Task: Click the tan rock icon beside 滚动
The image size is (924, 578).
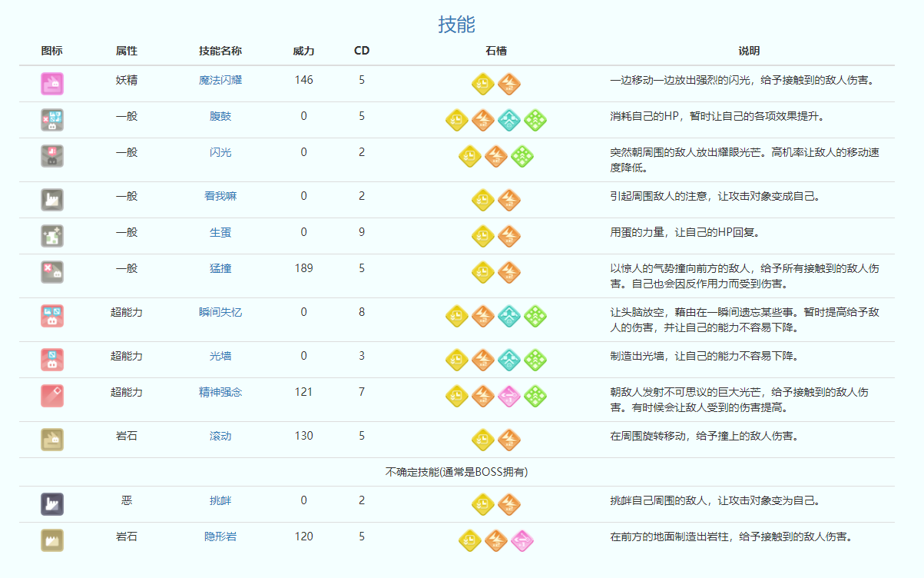Action: click(x=51, y=439)
